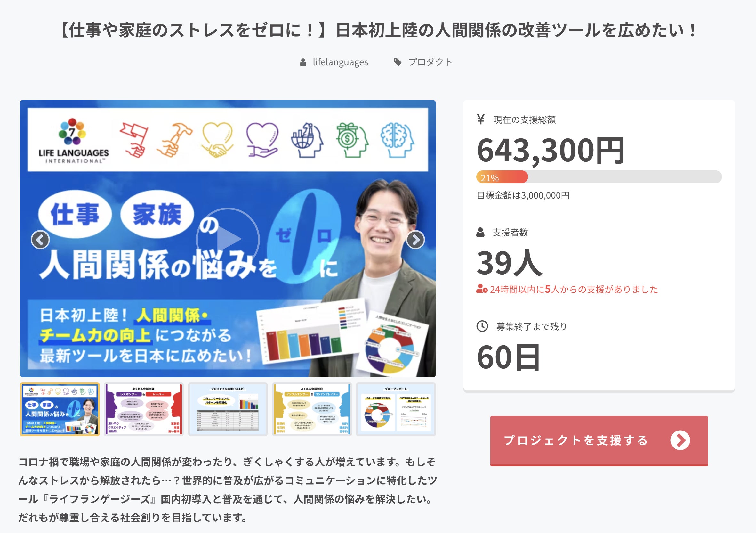The image size is (756, 533).
Task: Select the グループレポート thumbnail
Action: coord(396,409)
